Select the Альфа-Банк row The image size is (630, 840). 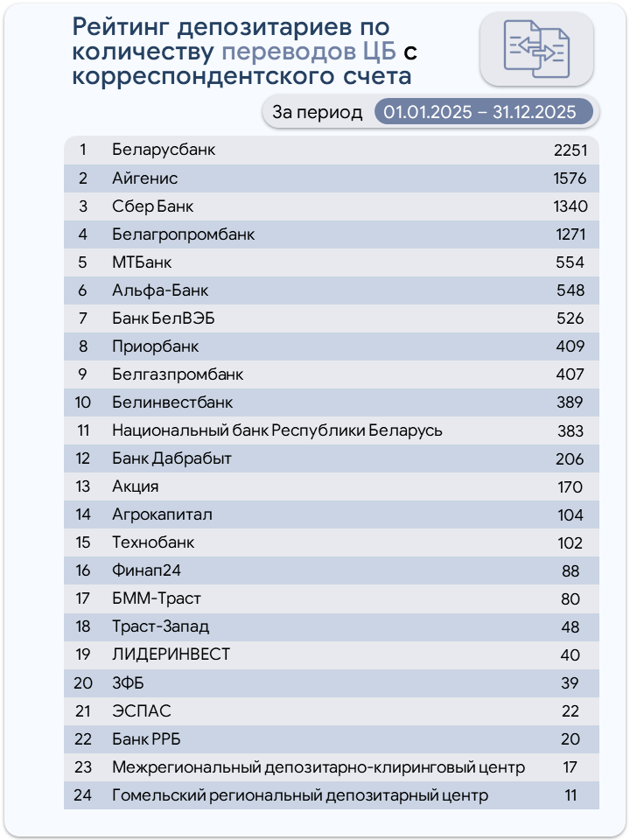331,290
